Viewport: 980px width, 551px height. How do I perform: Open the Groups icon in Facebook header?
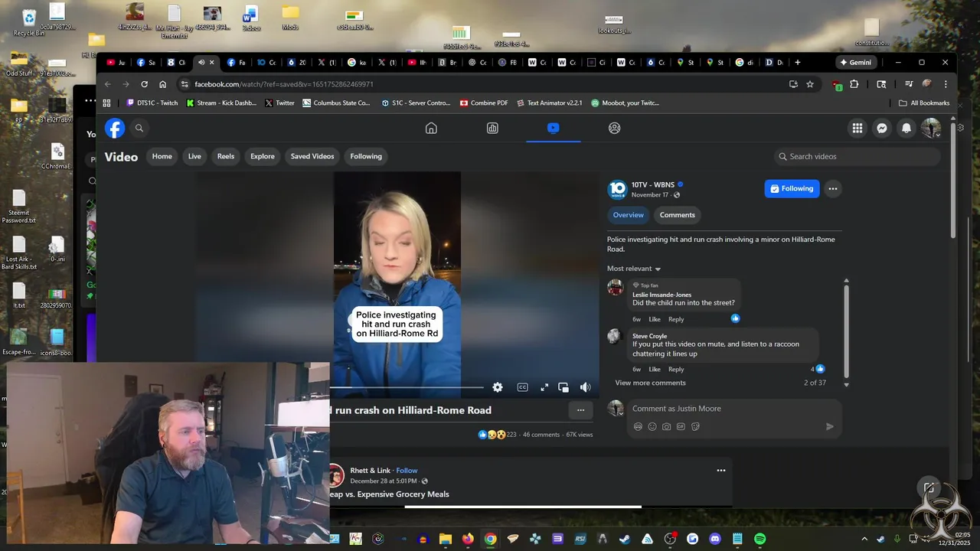(x=614, y=128)
